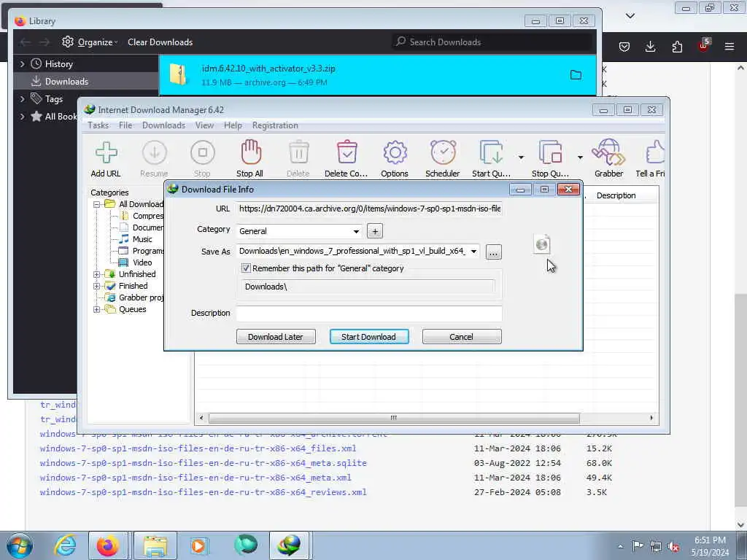Open the File menu in IDM
Image resolution: width=747 pixels, height=560 pixels.
(x=125, y=125)
